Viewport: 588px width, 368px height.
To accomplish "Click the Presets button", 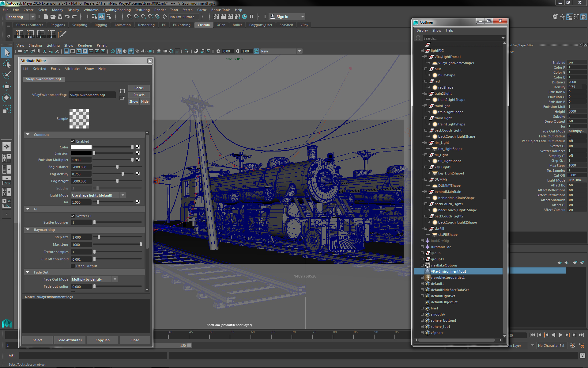I will [x=139, y=95].
